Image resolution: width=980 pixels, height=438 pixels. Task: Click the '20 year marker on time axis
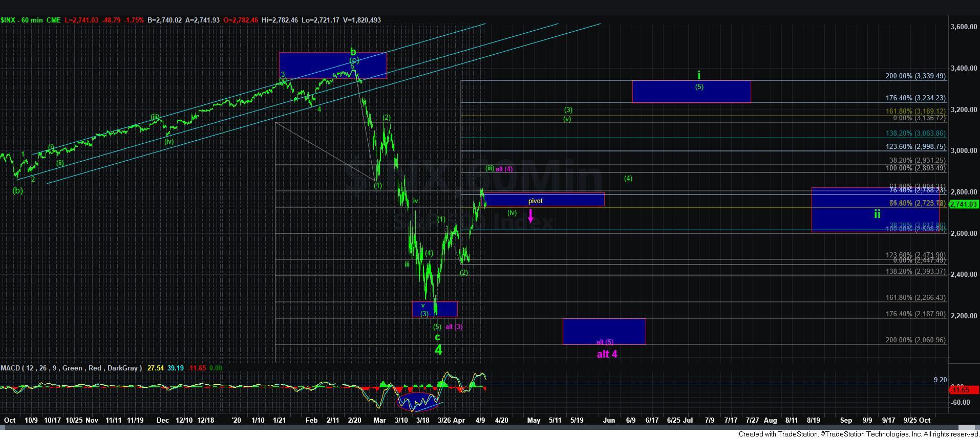236,420
